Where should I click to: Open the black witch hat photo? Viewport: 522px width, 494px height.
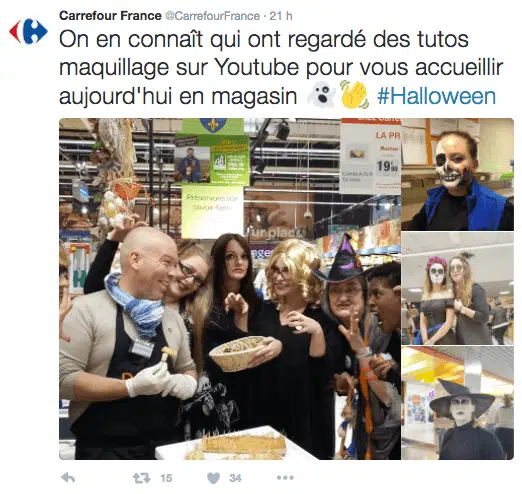[x=457, y=403]
